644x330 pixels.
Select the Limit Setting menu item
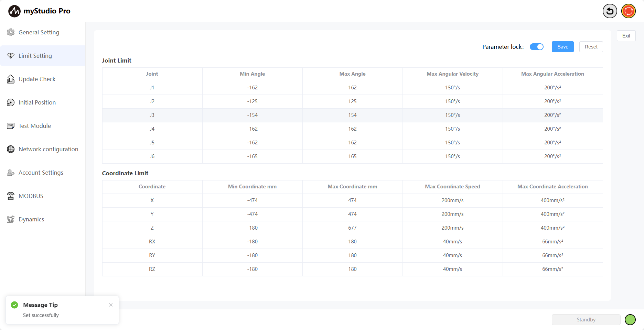coord(35,56)
